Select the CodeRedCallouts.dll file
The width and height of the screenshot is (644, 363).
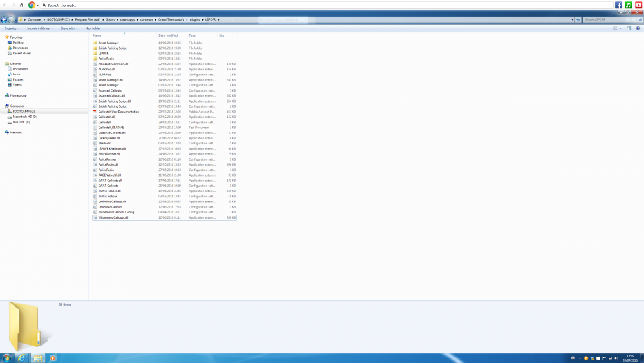click(111, 133)
